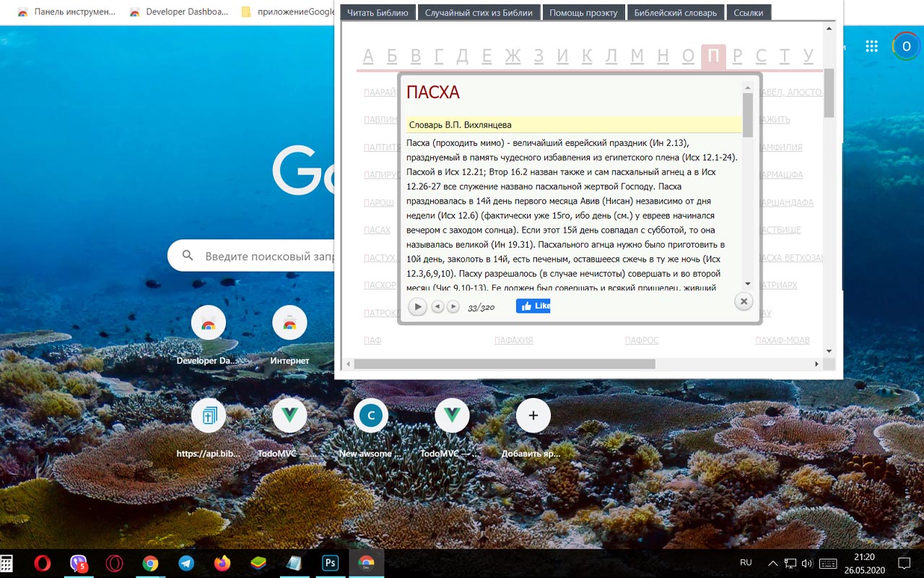The width and height of the screenshot is (924, 578).
Task: Go to previous dictionary entry
Action: click(437, 306)
